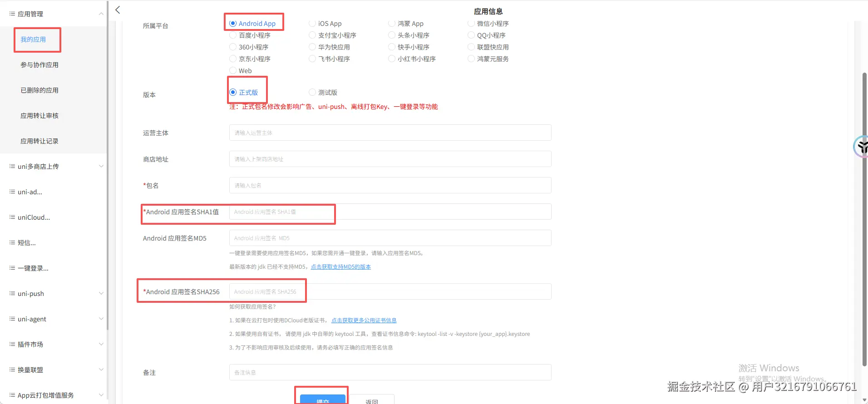Select the 微信小程序 radio button
The width and height of the screenshot is (868, 404).
coord(471,24)
